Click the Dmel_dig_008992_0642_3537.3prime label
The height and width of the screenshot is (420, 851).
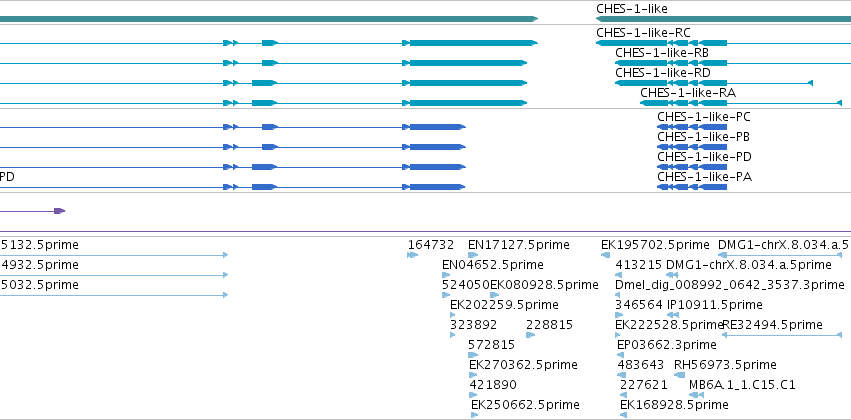730,285
